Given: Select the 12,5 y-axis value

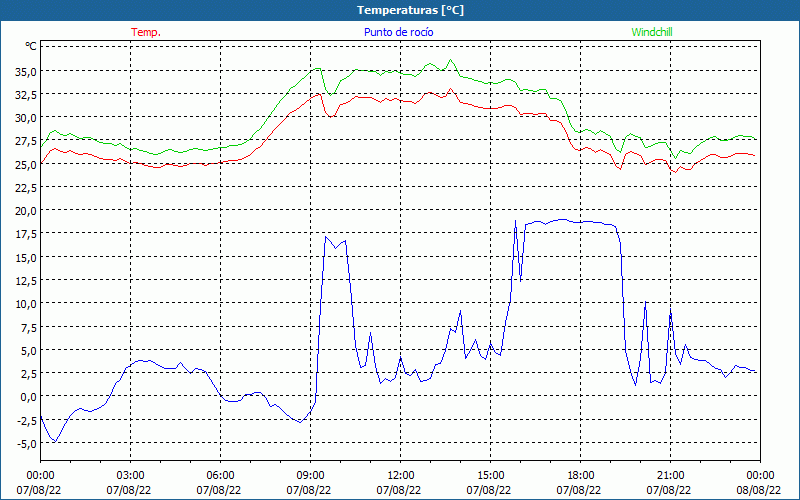Looking at the screenshot, I should [x=27, y=281].
